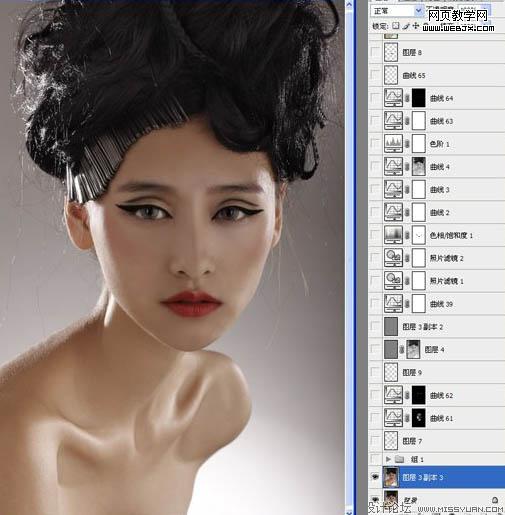Toggle visibility of the background layer
The image size is (505, 515).
point(375,499)
